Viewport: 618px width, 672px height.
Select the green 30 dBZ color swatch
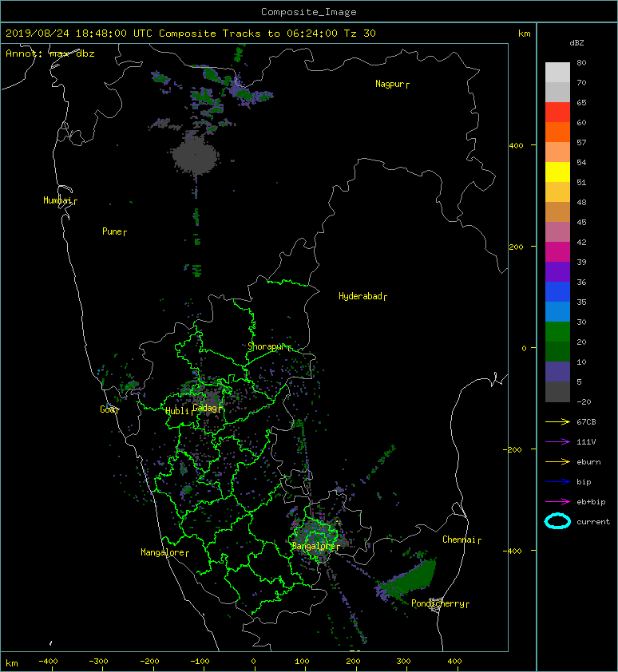coord(557,331)
